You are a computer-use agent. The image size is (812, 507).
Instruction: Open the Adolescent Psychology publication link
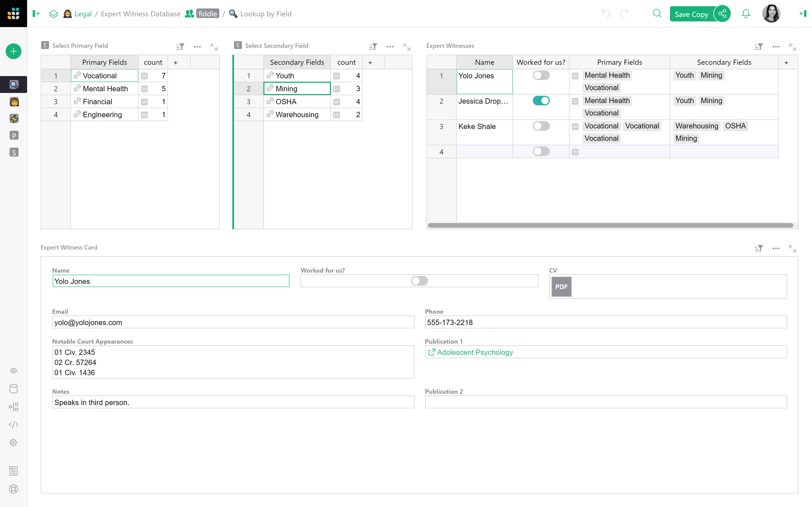point(475,352)
